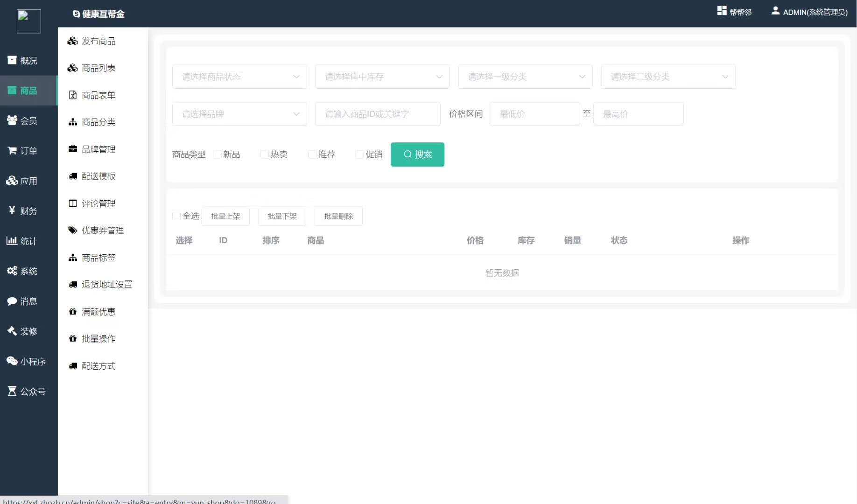This screenshot has height=504, width=857.
Task: Click the 公众号 hourglass icon
Action: [12, 391]
